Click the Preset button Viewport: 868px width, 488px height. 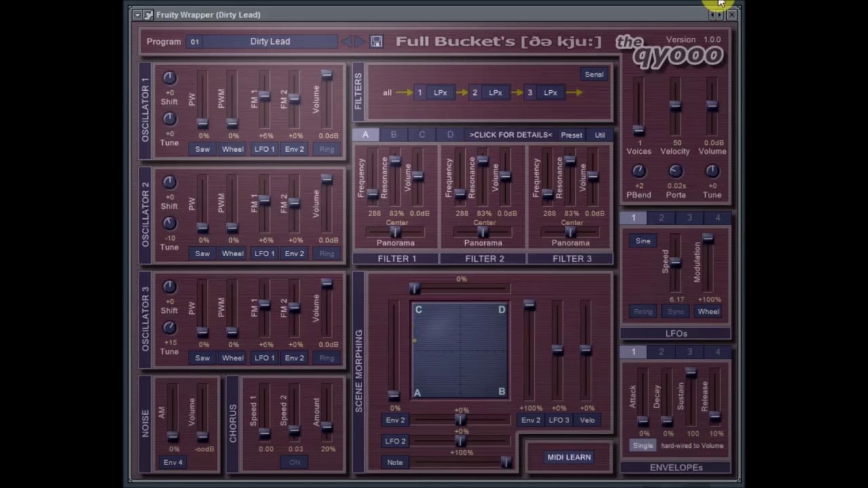tap(571, 135)
